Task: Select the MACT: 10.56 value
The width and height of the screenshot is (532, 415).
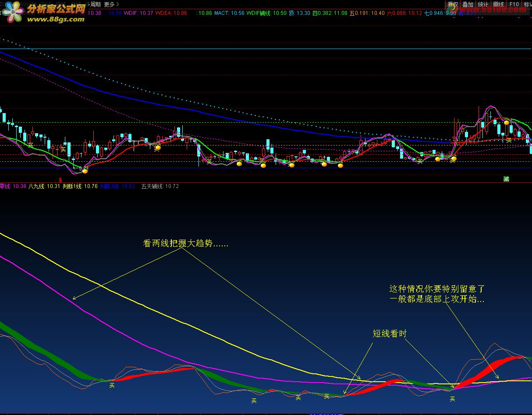Action: [229, 13]
